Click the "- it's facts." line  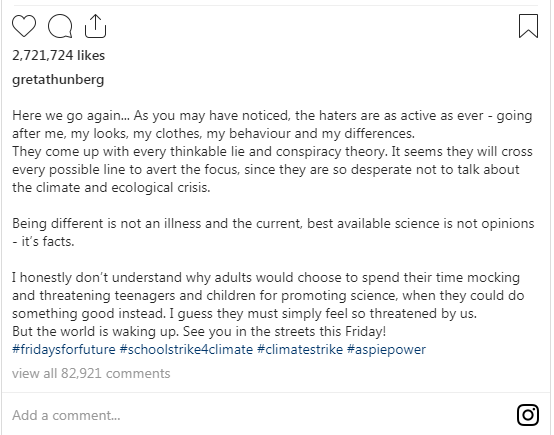(43, 242)
